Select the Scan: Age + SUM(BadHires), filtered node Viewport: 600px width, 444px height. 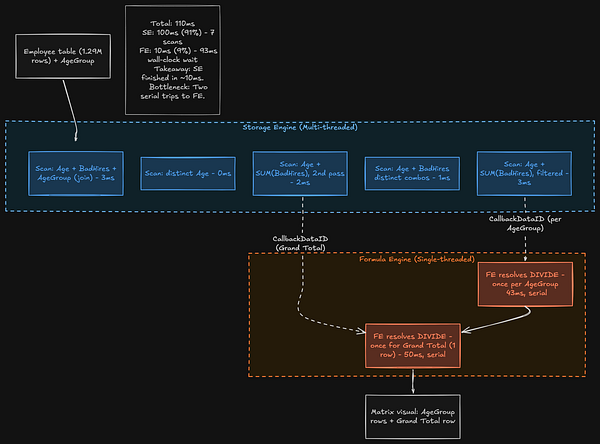tap(524, 173)
